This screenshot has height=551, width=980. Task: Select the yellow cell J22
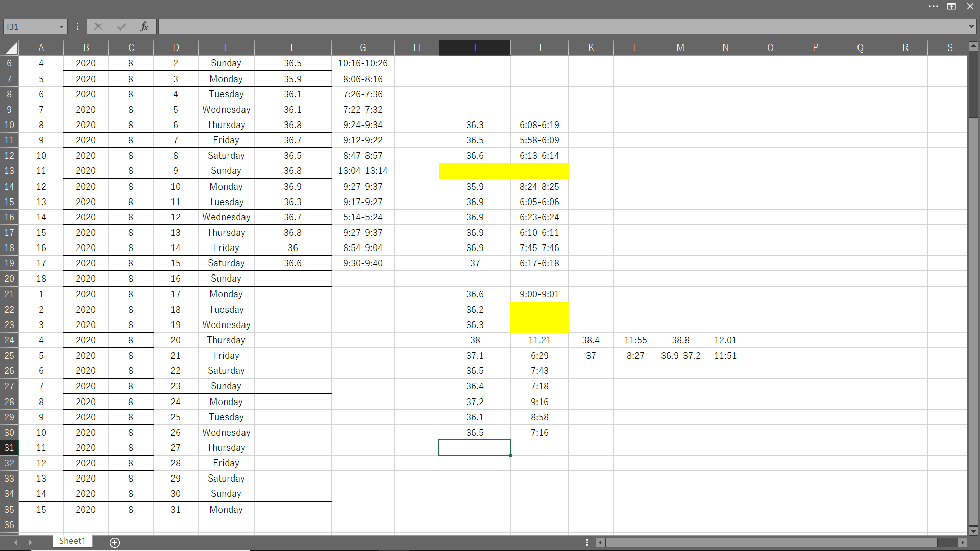pyautogui.click(x=540, y=310)
